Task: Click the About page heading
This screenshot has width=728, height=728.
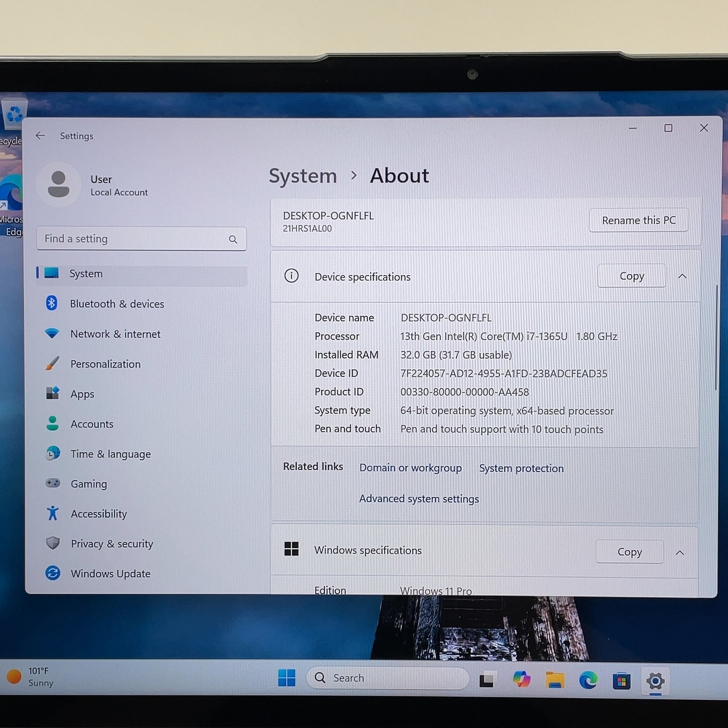Action: point(400,176)
